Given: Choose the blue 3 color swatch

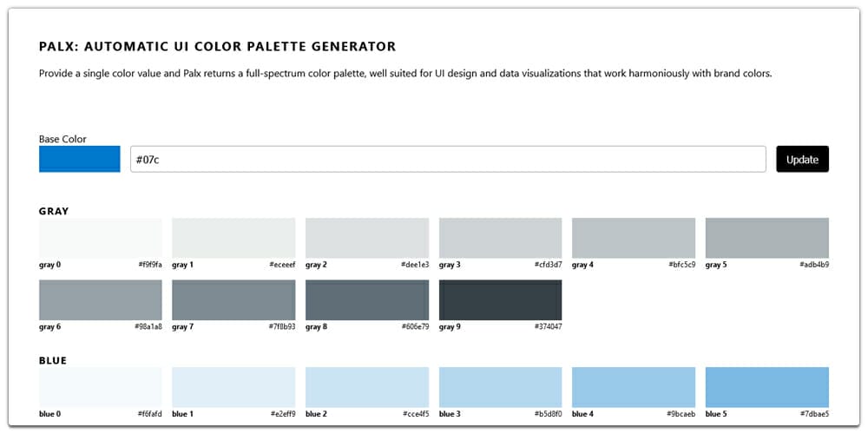Looking at the screenshot, I should tap(501, 387).
